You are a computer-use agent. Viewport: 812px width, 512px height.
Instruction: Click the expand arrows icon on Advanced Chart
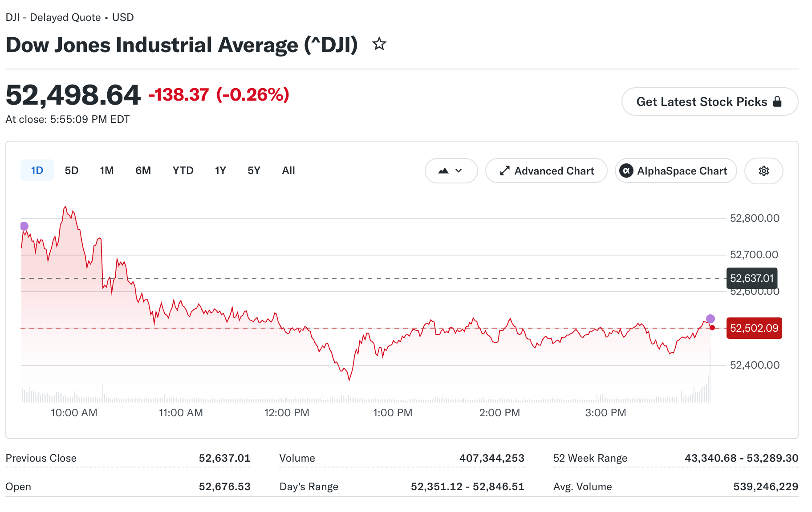point(504,171)
